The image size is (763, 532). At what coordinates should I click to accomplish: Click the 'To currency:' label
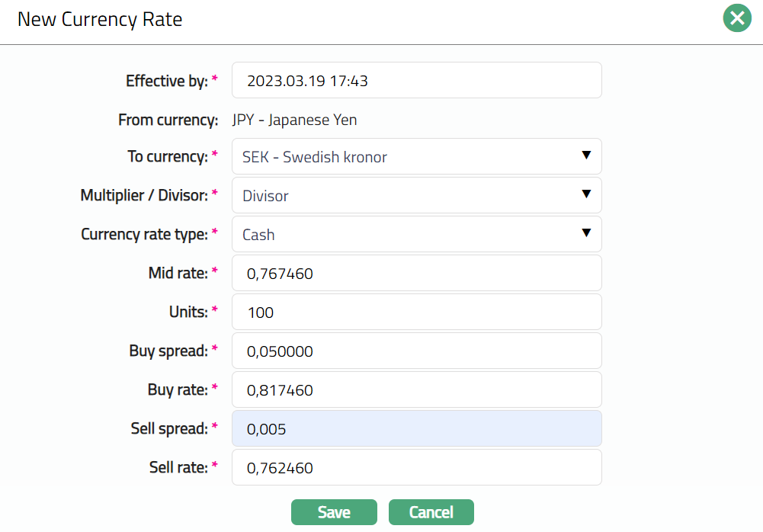click(x=167, y=157)
